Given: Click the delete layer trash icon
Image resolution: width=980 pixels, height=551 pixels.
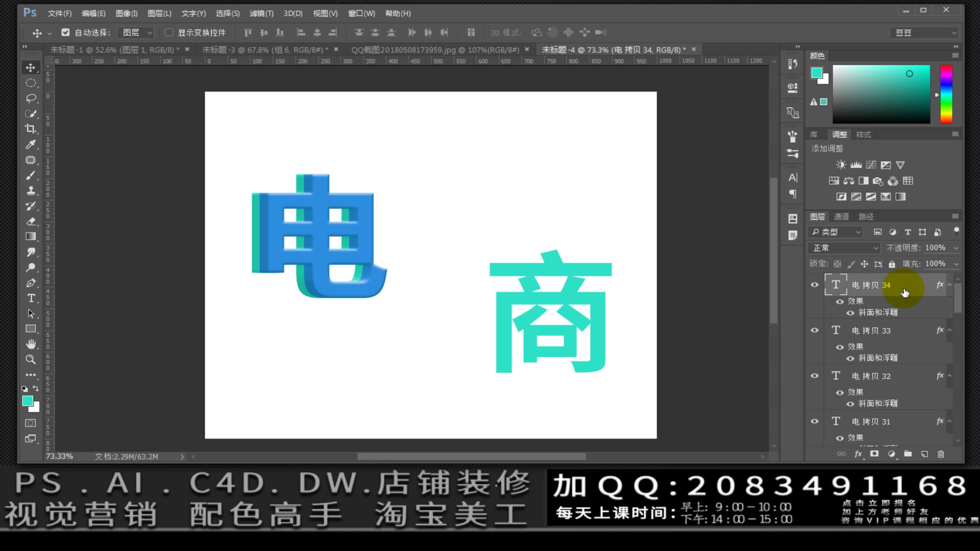Looking at the screenshot, I should 941,454.
